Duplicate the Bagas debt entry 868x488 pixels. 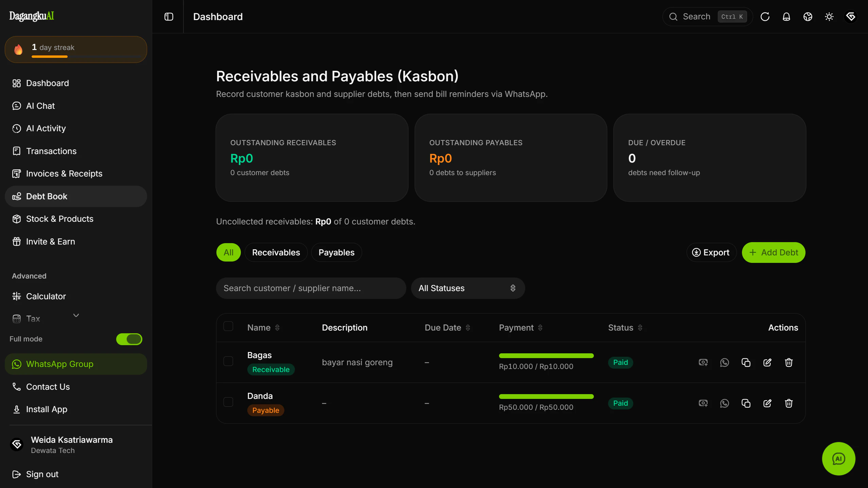tap(746, 362)
